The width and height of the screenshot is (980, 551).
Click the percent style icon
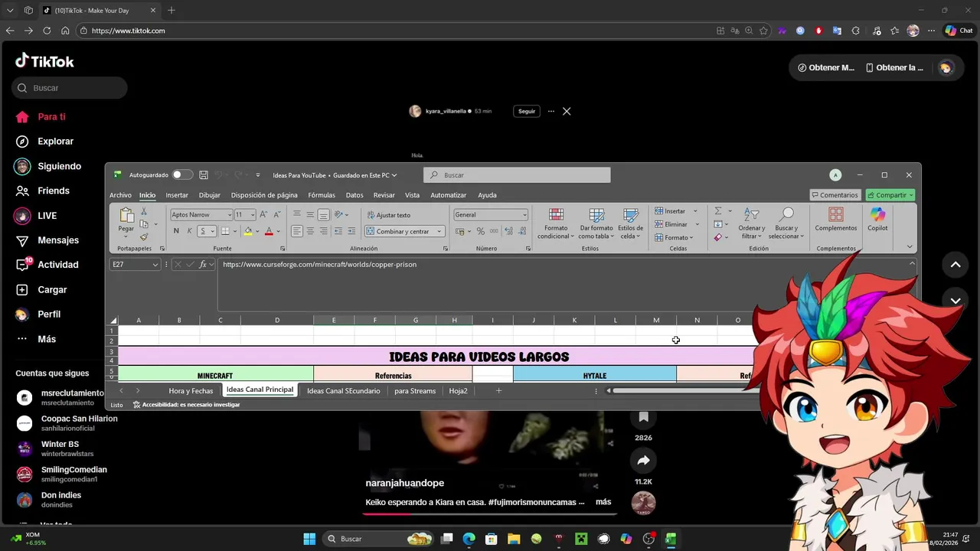[x=481, y=231]
